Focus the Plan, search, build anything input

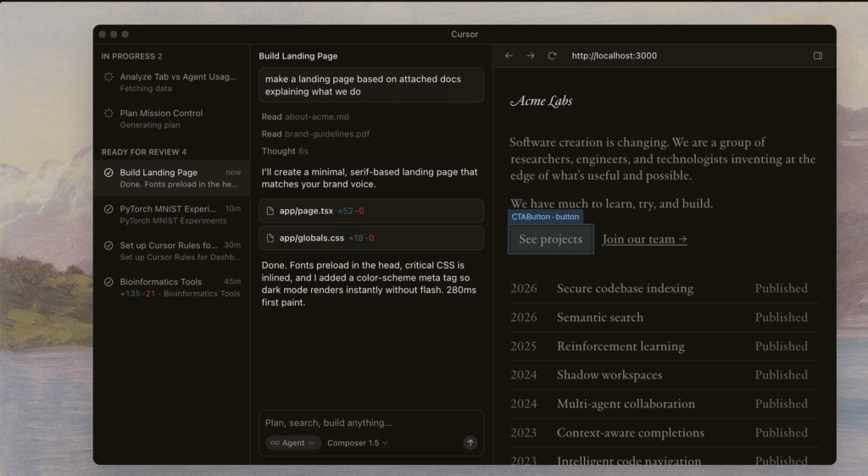pos(371,423)
